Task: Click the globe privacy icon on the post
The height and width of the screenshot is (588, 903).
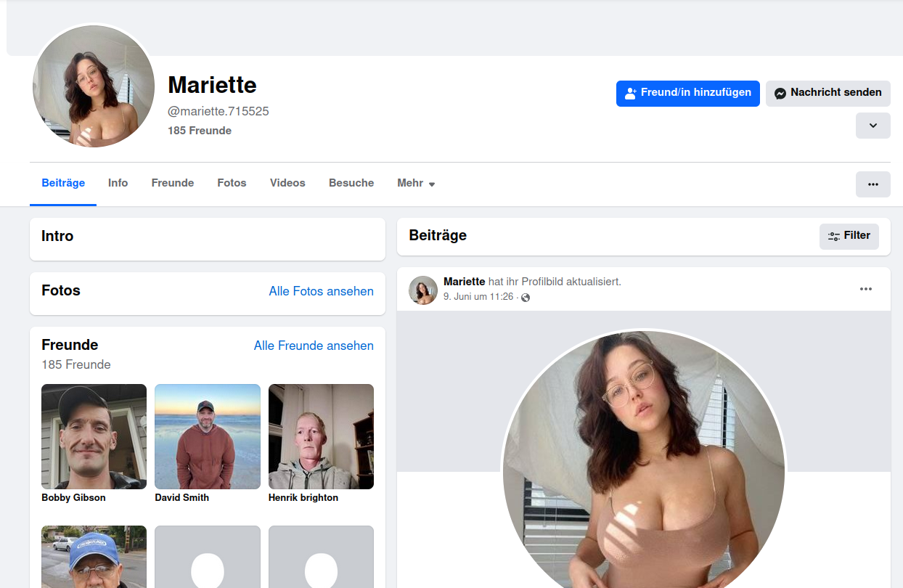Action: coord(526,298)
